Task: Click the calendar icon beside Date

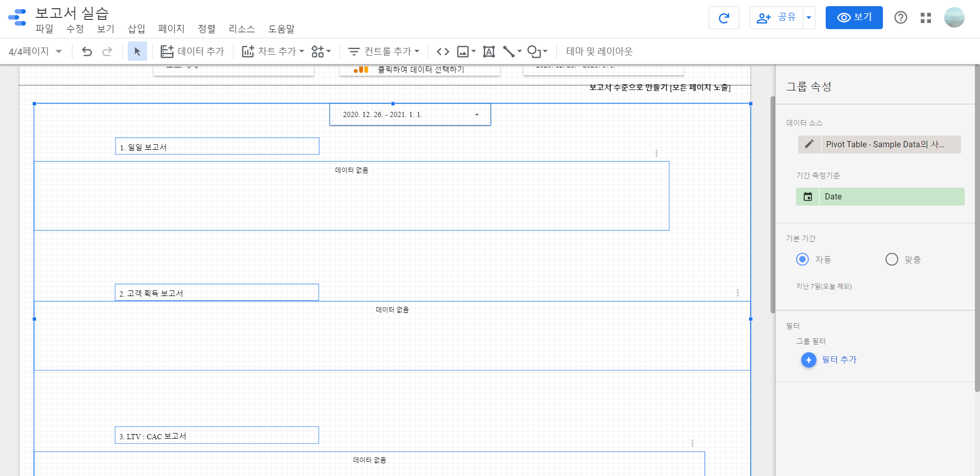Action: click(x=808, y=196)
